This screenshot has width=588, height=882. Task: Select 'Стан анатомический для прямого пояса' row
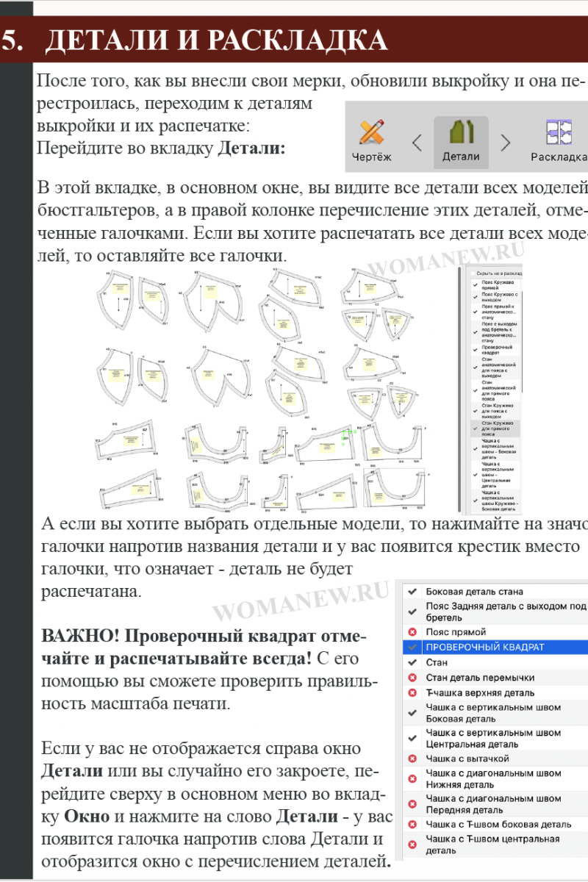click(495, 390)
